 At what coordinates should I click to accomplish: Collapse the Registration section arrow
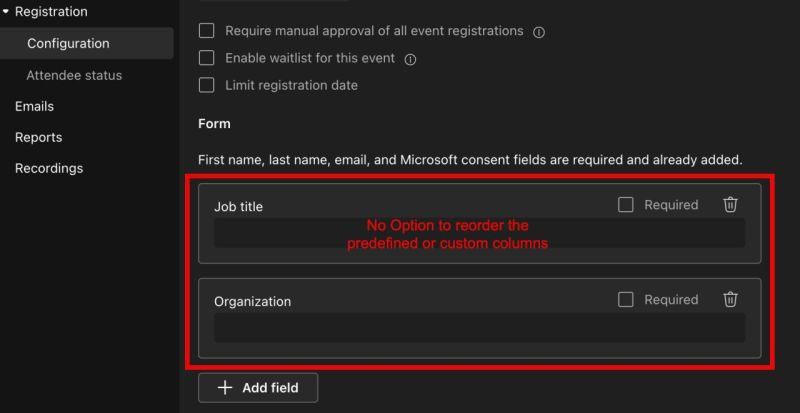7,12
